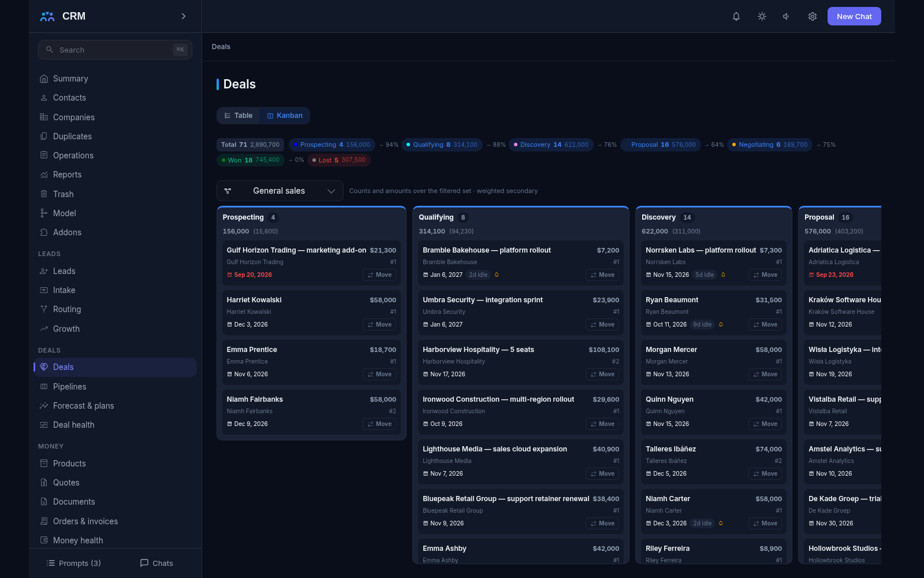
Task: Filter by Negotiating stage chip
Action: [769, 144]
